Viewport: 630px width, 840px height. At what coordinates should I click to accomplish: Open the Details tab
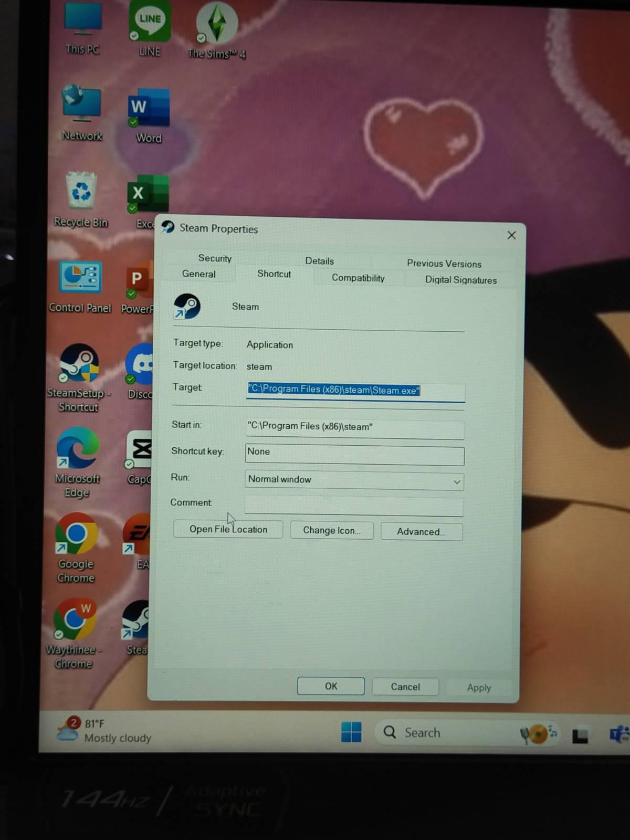[x=319, y=261]
